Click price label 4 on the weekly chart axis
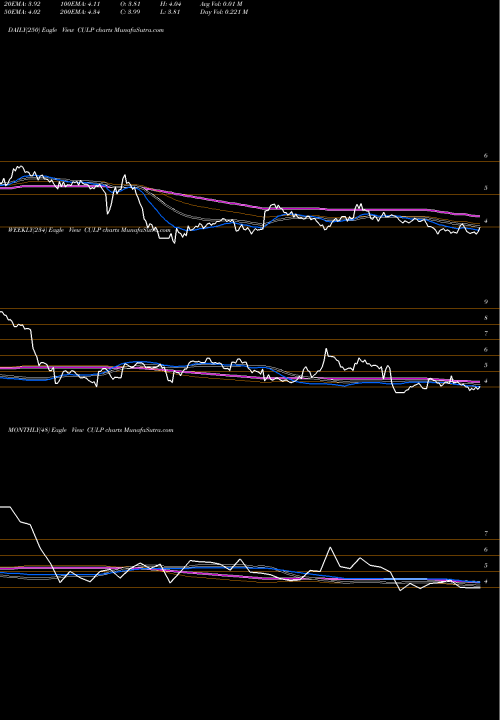Viewport: 500px width, 720px height. (x=486, y=381)
